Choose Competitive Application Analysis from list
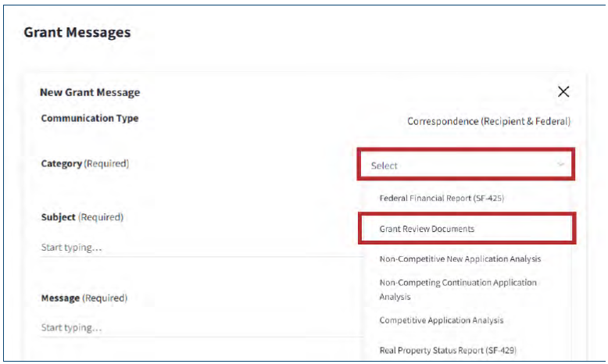Viewport: 608px width, 364px height. (x=441, y=320)
